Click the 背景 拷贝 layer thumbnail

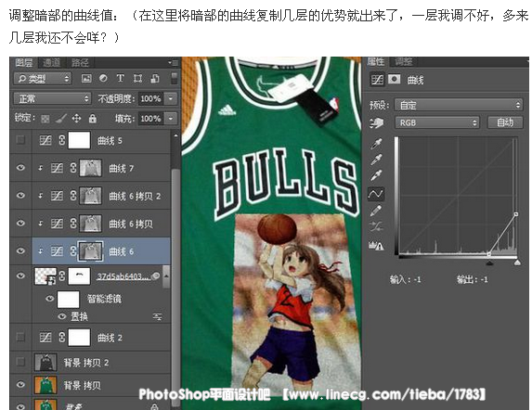45,385
